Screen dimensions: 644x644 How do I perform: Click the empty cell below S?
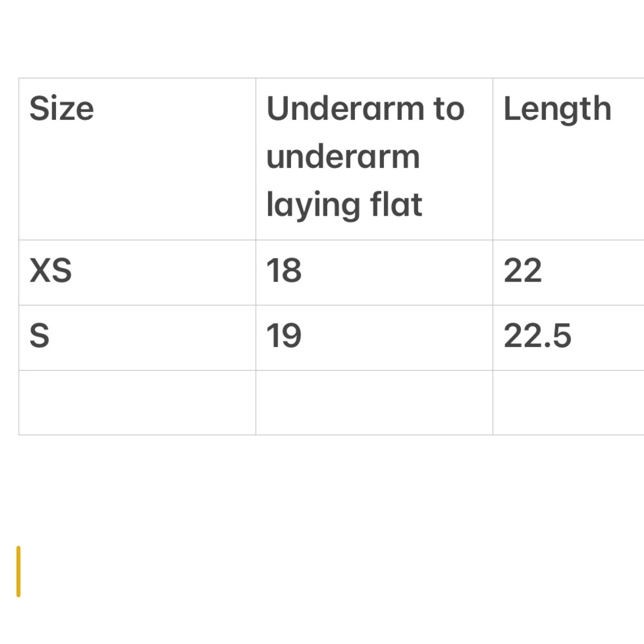(137, 402)
